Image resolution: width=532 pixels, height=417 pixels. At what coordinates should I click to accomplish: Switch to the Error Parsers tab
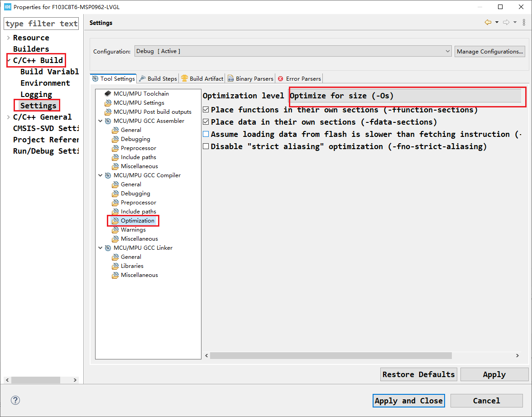[x=299, y=78]
